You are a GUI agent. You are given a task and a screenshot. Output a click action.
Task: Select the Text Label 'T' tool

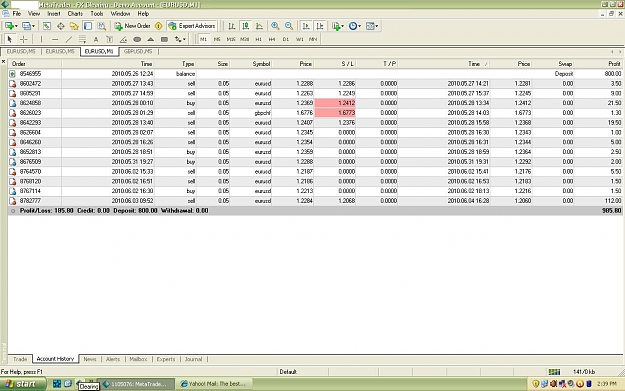point(110,39)
